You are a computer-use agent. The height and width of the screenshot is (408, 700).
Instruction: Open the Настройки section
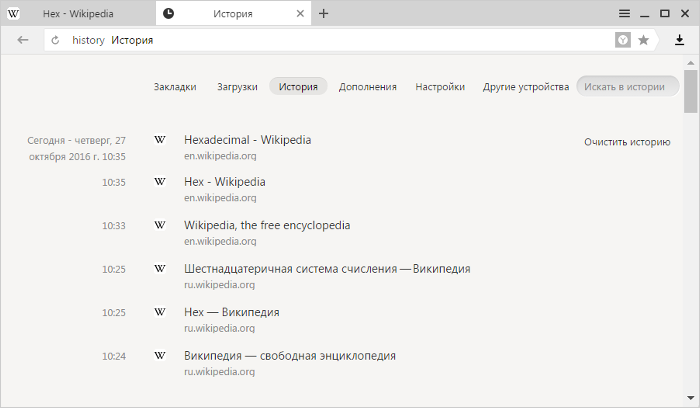point(440,87)
